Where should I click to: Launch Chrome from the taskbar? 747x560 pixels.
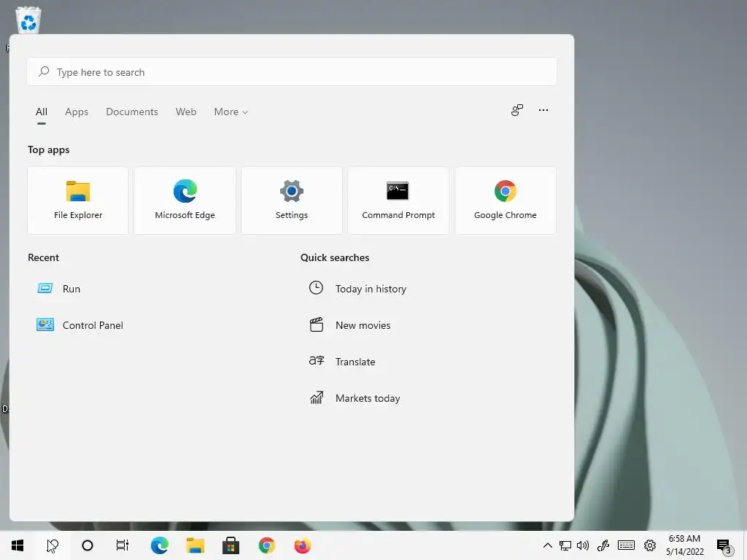point(267,545)
